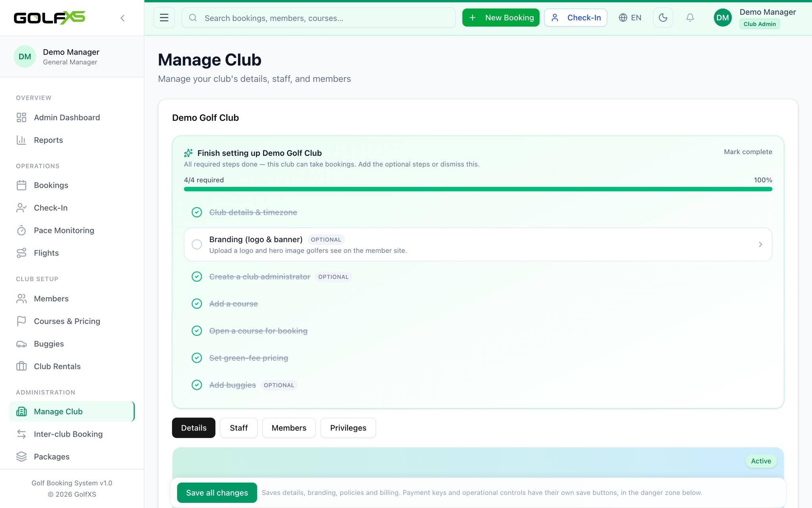Image resolution: width=812 pixels, height=508 pixels.
Task: Collapse the sidebar with the left chevron
Action: click(x=123, y=18)
